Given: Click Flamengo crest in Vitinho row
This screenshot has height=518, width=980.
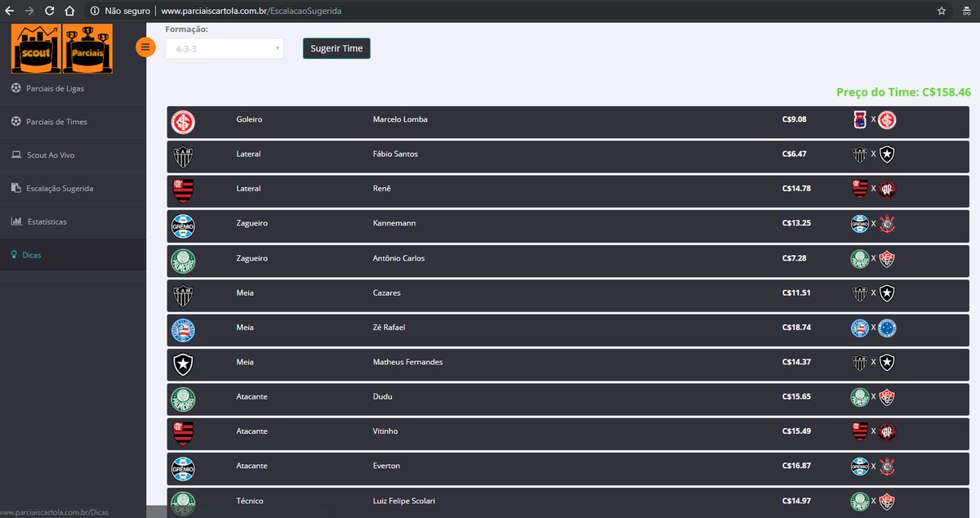Looking at the screenshot, I should coord(183,433).
